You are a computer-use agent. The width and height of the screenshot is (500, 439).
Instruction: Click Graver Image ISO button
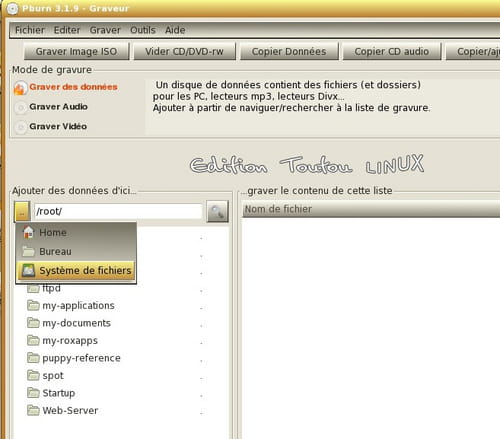coord(76,51)
